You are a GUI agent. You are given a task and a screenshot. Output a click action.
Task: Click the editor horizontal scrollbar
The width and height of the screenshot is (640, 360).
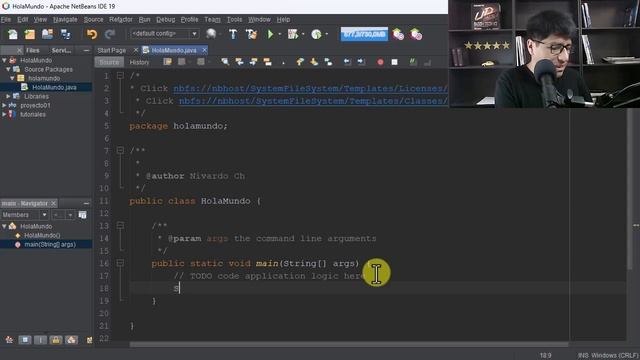[x=349, y=344]
